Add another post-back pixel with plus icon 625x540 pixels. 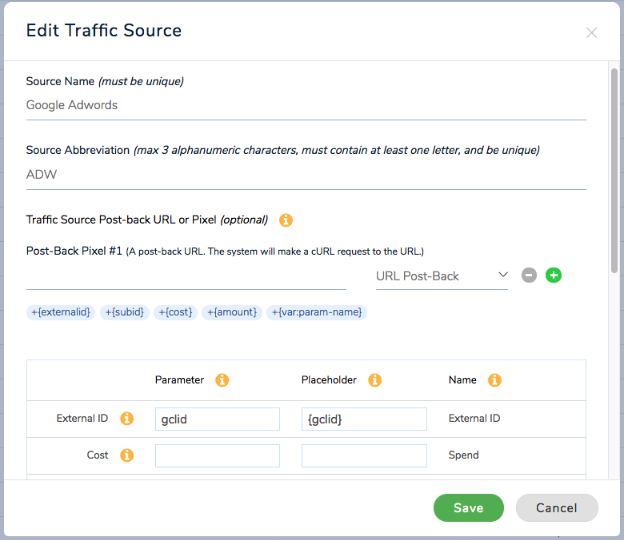(554, 275)
